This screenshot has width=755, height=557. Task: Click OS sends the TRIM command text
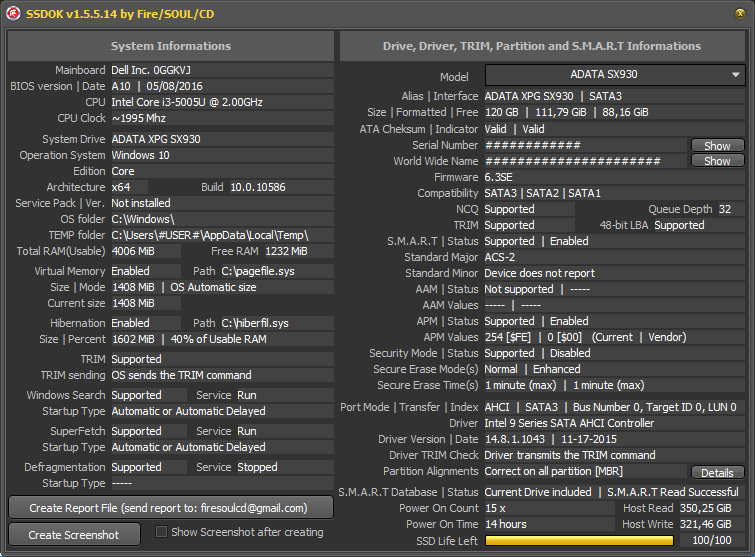(182, 376)
